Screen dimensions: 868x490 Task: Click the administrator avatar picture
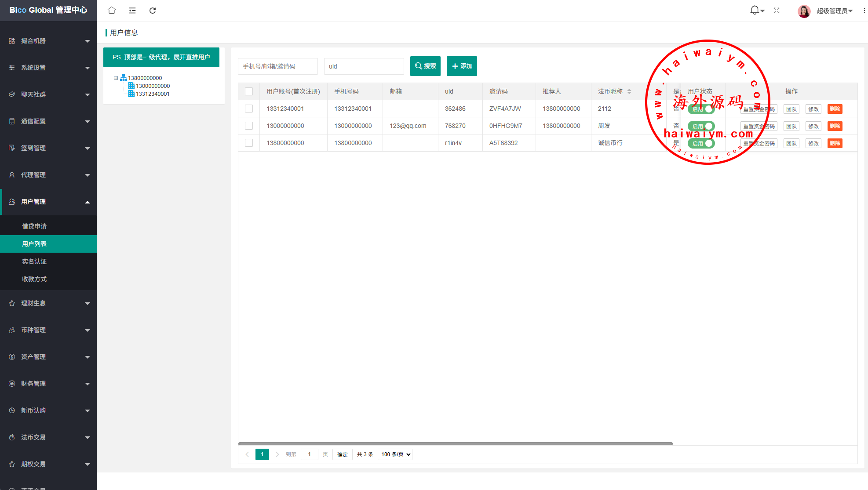[x=804, y=11]
